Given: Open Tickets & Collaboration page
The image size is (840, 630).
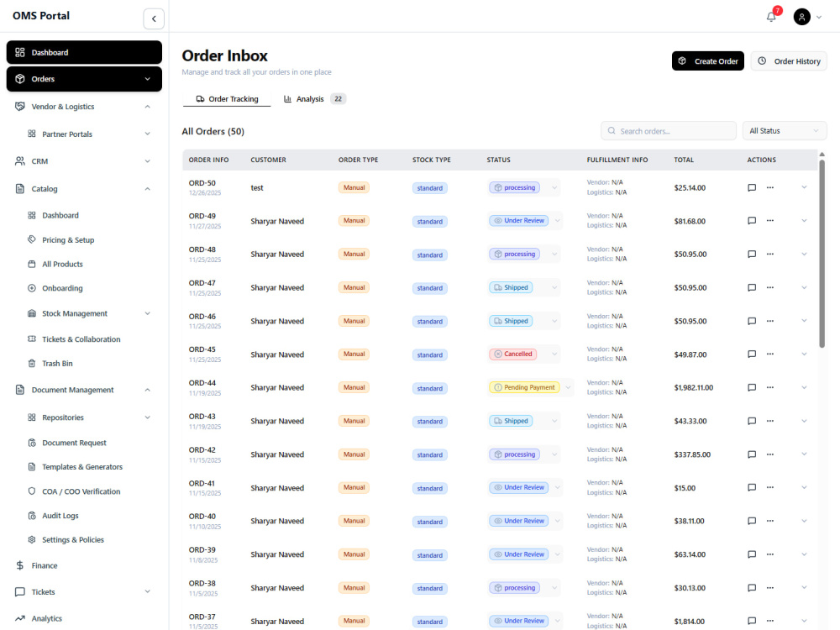Looking at the screenshot, I should coord(81,339).
